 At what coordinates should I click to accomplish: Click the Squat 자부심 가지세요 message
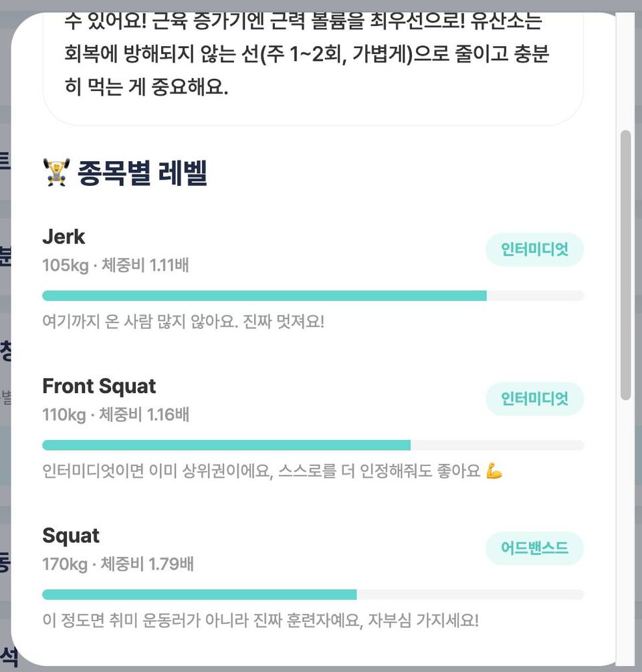[260, 620]
